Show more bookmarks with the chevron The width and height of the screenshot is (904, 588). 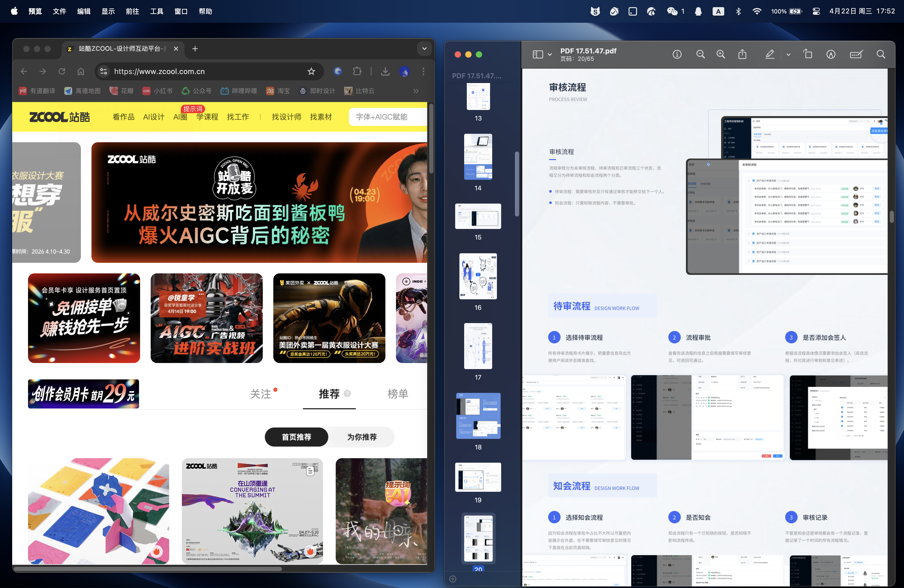tap(416, 91)
